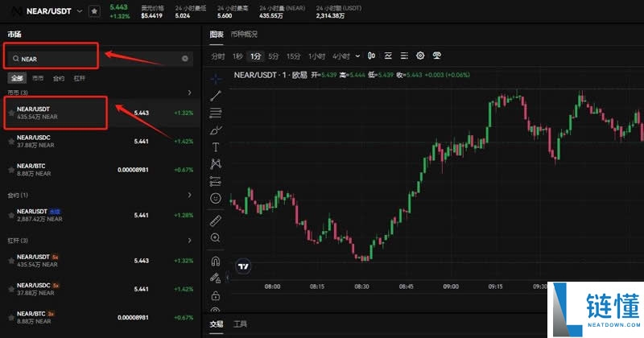Favorite NEAR/USDT with header star button
Screen dimensions: 644x338
pos(94,11)
